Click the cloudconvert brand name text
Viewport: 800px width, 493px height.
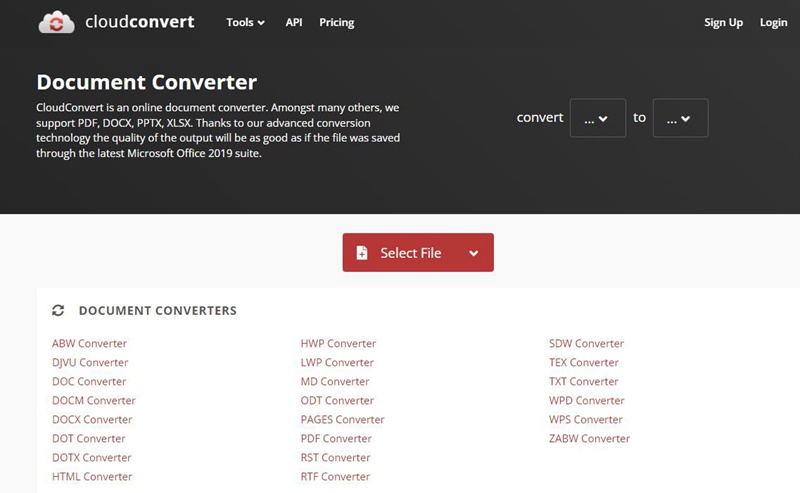[139, 22]
